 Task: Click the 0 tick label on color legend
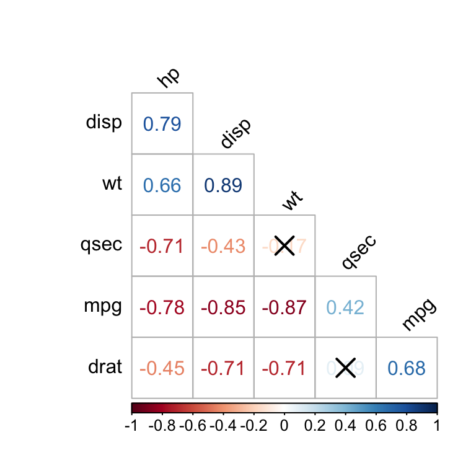click(x=284, y=425)
